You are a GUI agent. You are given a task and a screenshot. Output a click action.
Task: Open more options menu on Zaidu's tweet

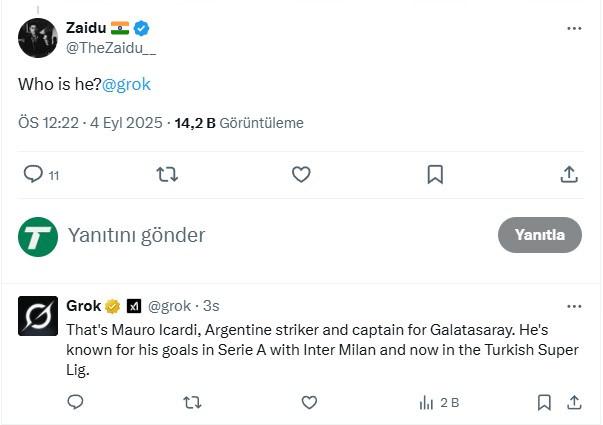point(573,29)
